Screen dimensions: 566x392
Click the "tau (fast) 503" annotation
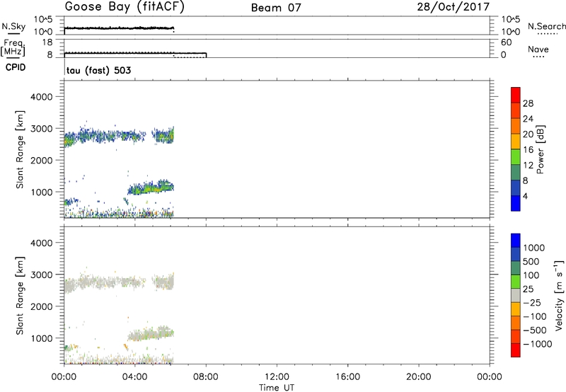98,70
